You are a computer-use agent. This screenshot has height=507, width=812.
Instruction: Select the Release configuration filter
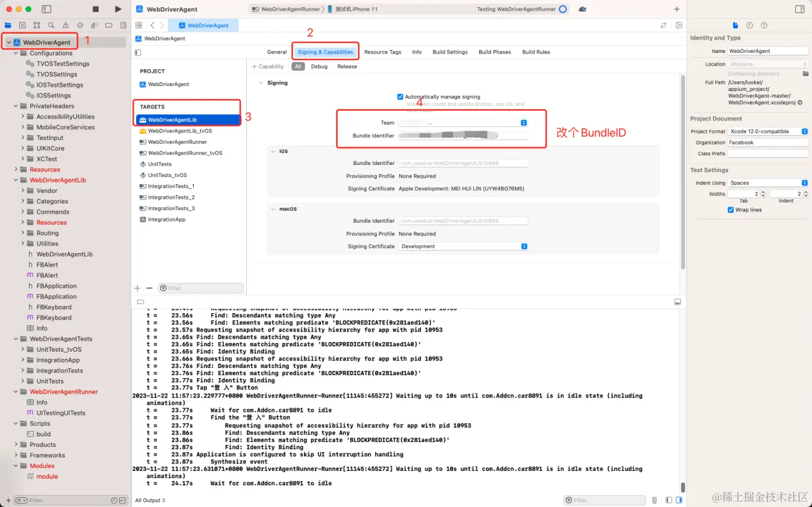tap(347, 67)
